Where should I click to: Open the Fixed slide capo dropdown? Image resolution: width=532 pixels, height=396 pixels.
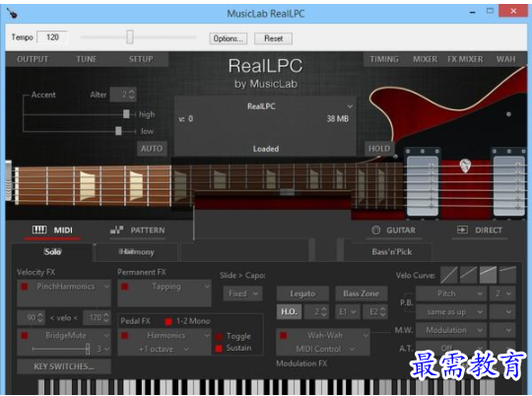243,294
